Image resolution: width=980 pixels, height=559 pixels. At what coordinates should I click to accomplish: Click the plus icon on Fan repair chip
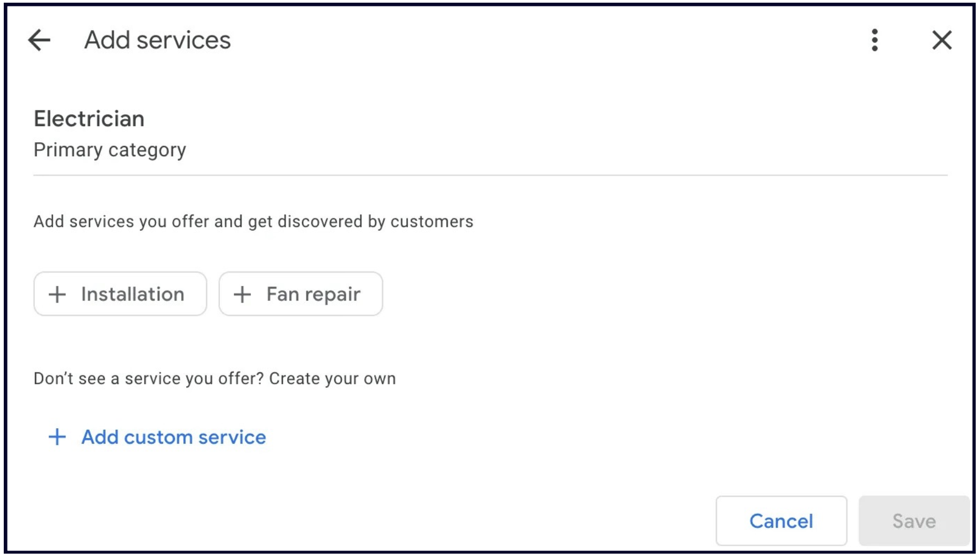243,295
